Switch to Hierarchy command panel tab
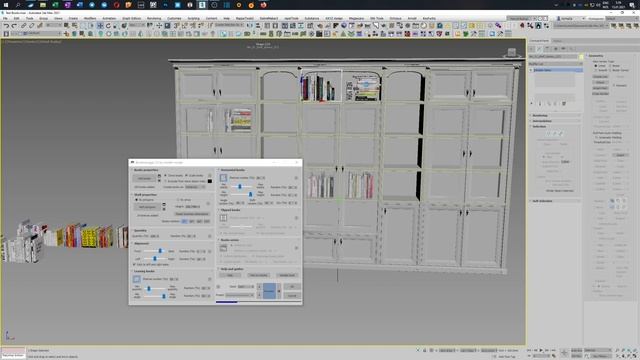 [547, 49]
